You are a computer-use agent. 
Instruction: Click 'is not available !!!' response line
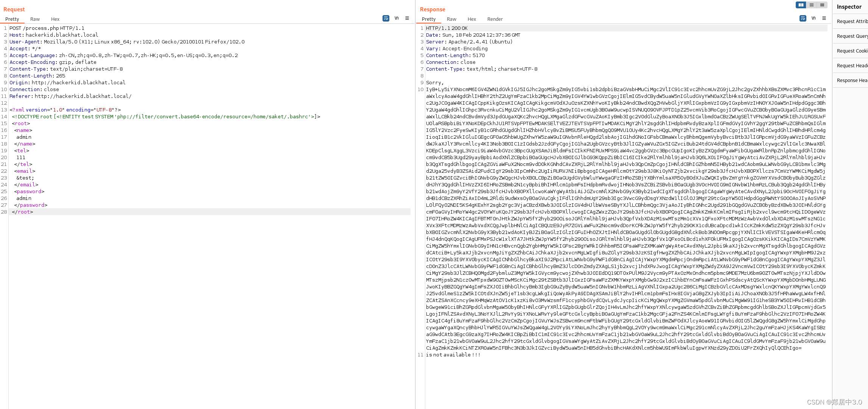click(x=453, y=355)
